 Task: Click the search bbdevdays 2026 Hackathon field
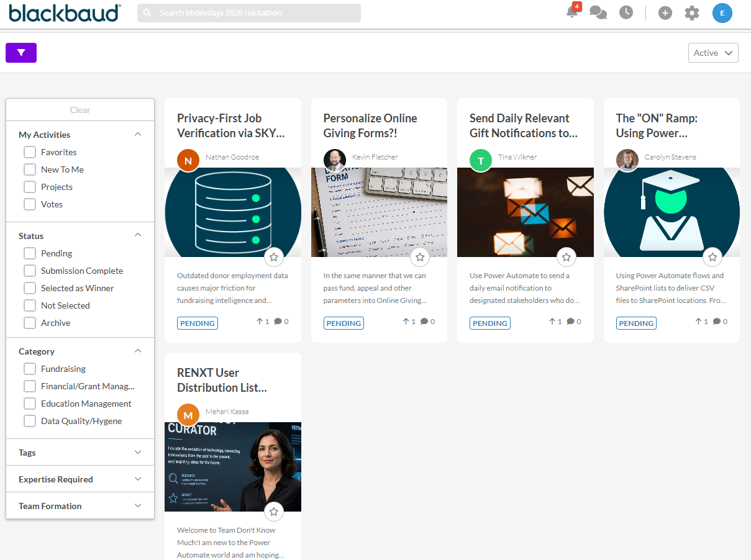(x=249, y=13)
